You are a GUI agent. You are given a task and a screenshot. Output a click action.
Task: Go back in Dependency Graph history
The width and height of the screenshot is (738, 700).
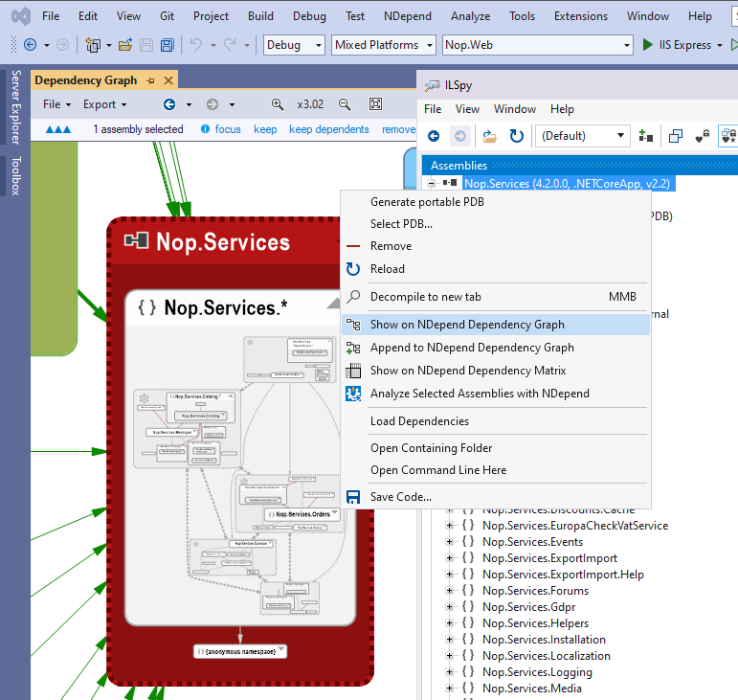[x=169, y=104]
